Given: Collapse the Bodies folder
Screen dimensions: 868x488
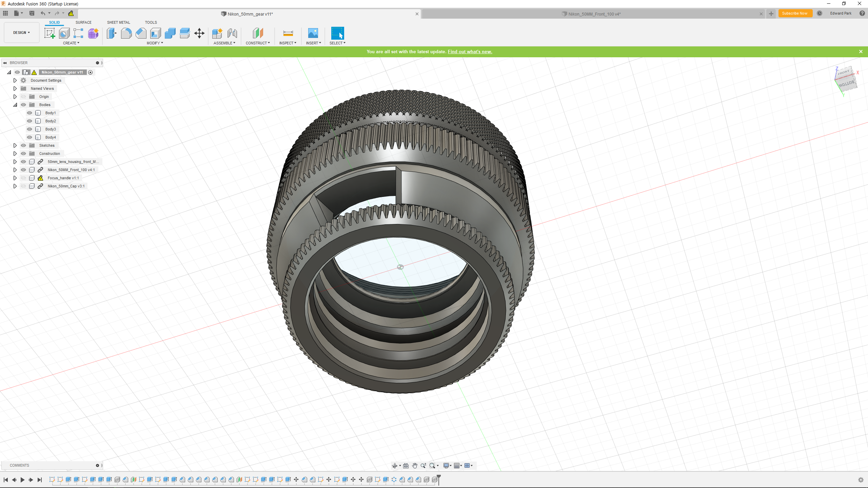Looking at the screenshot, I should coord(15,105).
